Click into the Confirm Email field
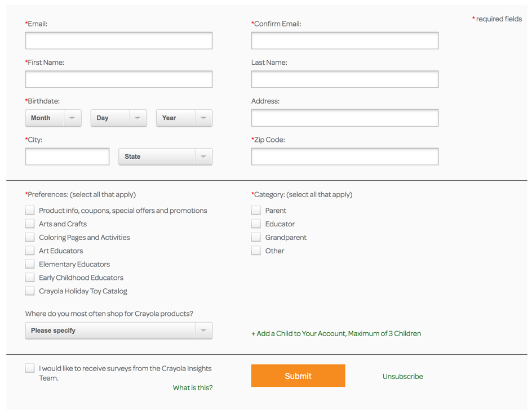Image resolution: width=532 pixels, height=415 pixels. click(x=344, y=41)
